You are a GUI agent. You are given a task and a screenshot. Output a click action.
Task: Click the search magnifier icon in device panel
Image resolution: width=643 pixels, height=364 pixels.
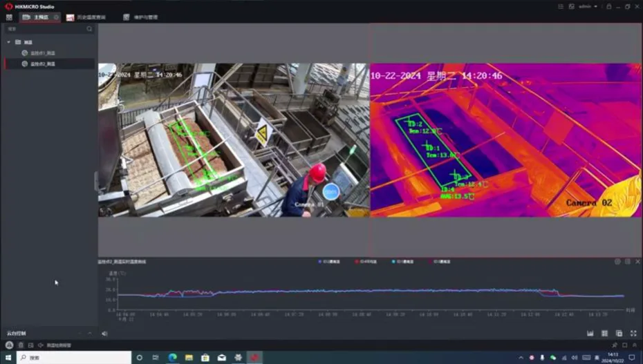click(89, 29)
